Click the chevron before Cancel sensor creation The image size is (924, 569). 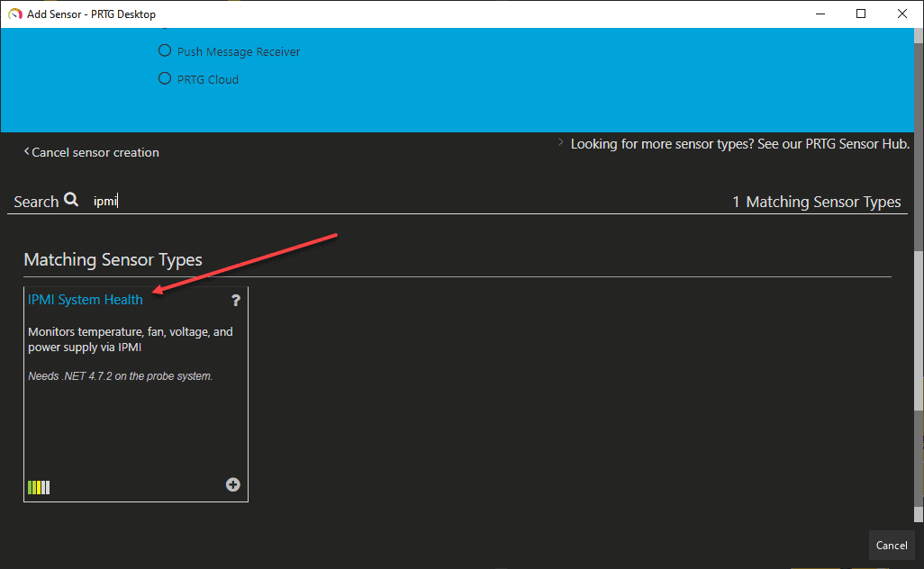point(26,151)
